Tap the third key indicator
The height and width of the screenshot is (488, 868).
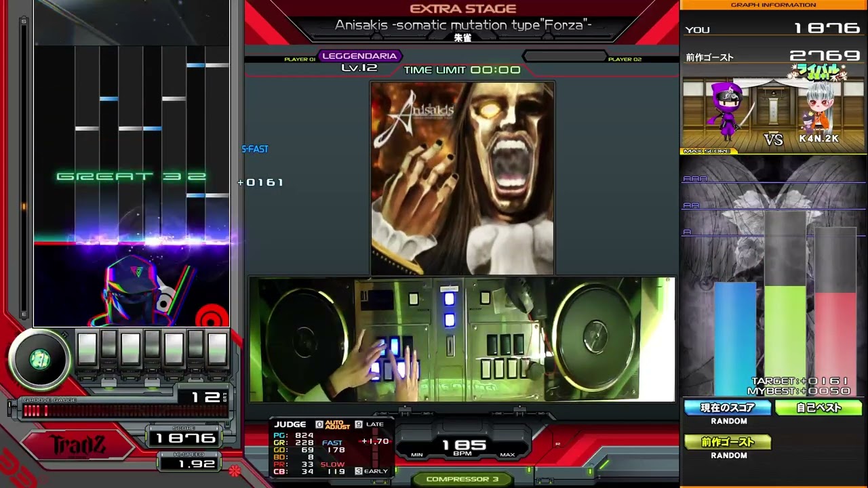(130, 349)
